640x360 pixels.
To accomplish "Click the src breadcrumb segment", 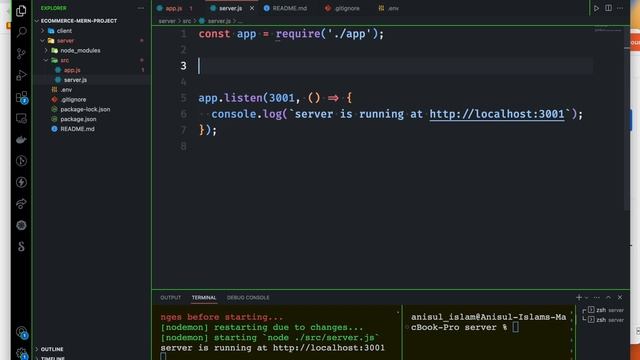I will 187,21.
